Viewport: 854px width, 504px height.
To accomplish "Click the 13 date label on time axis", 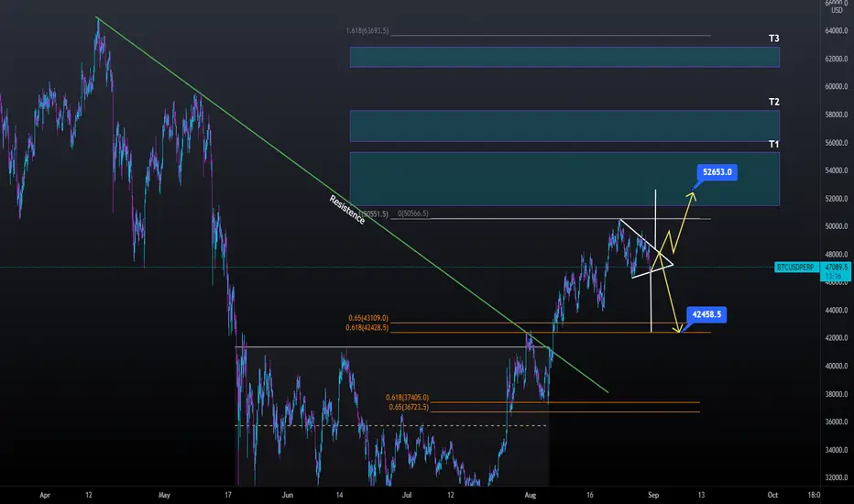I will pyautogui.click(x=701, y=495).
